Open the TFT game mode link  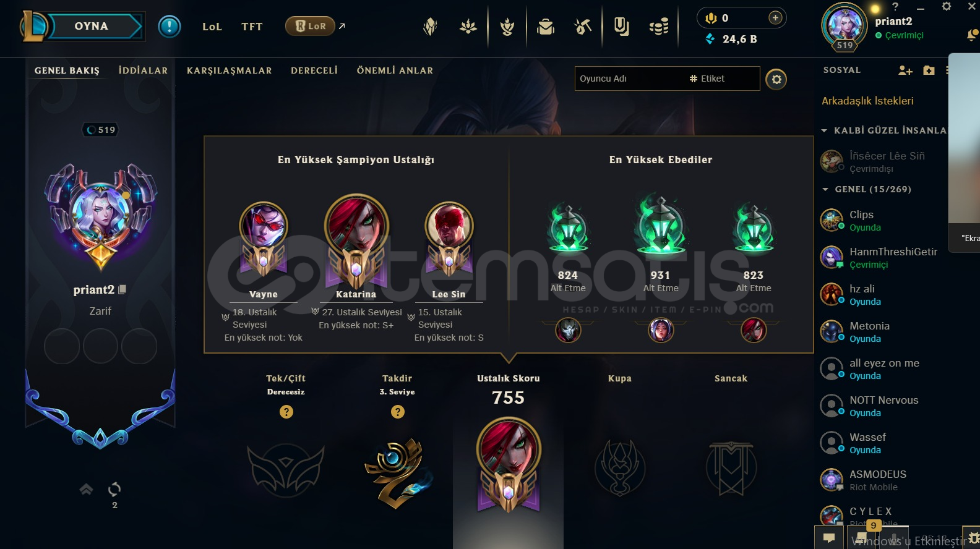tap(252, 27)
